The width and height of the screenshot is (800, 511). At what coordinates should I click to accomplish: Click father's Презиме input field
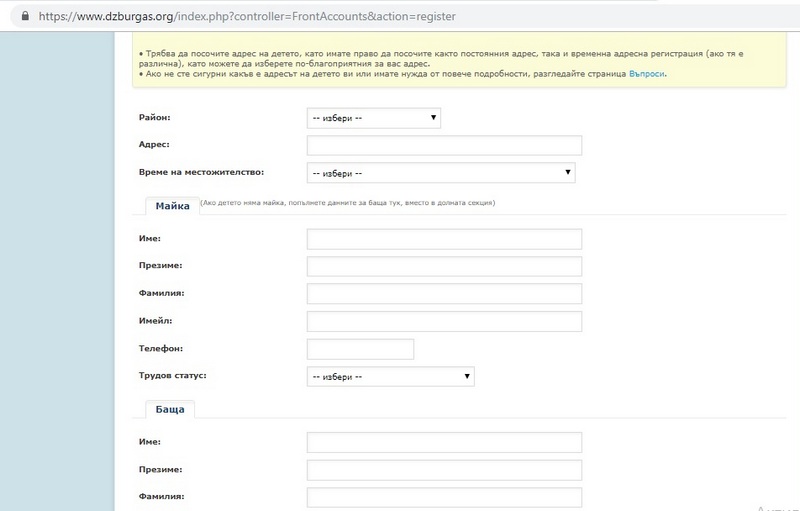point(444,470)
